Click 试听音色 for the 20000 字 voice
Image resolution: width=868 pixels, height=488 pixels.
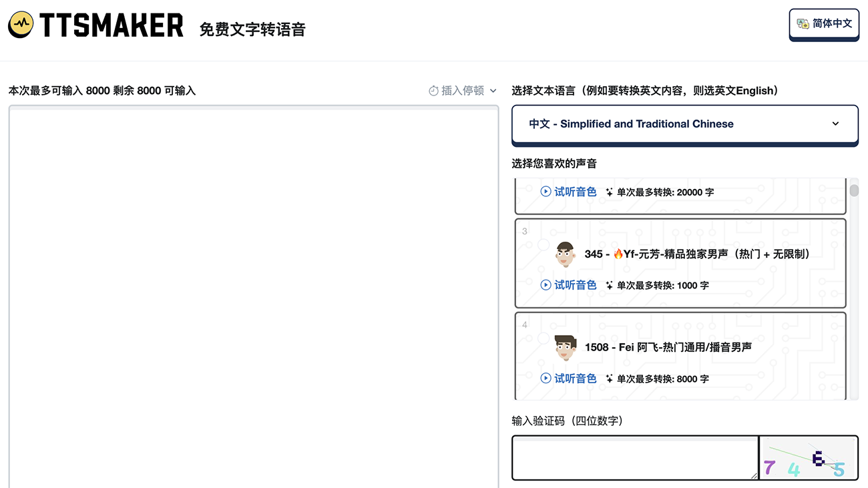click(x=568, y=192)
